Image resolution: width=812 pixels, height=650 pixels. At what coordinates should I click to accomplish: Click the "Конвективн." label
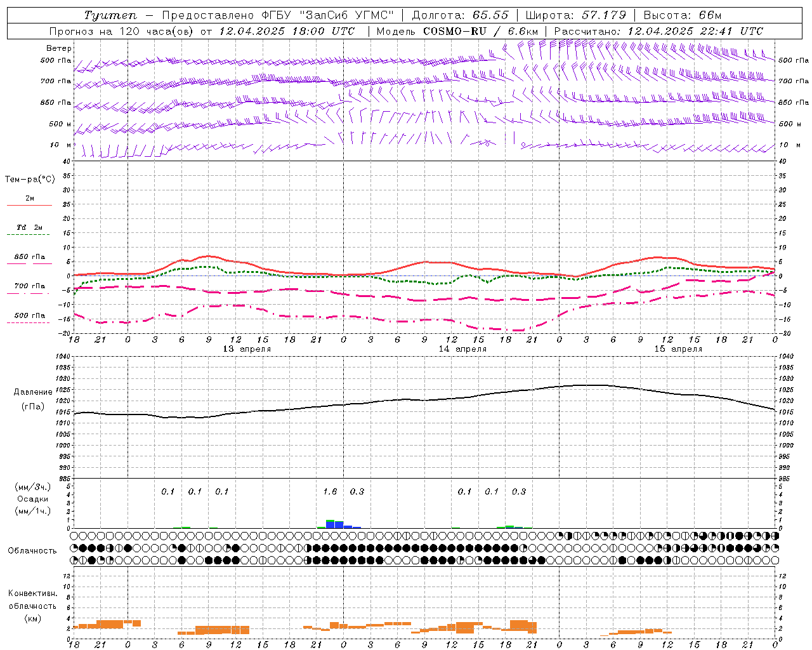click(x=33, y=594)
